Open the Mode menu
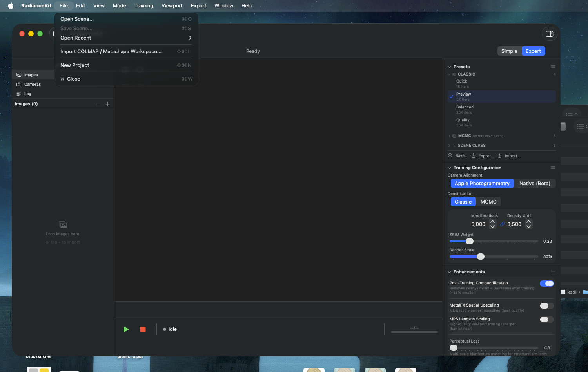Image resolution: width=588 pixels, height=372 pixels. 120,5
